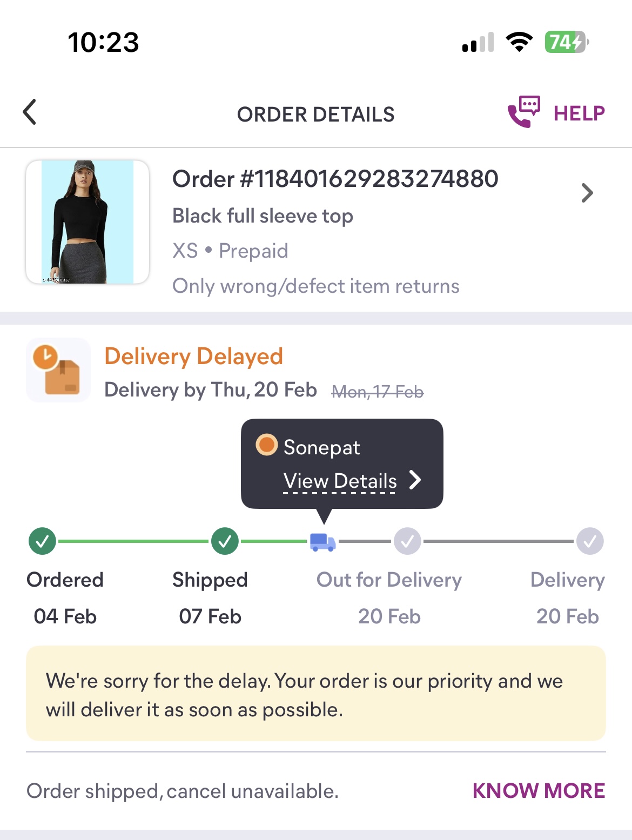The height and width of the screenshot is (840, 632).
Task: Tap the sorry for delay notice banner
Action: pyautogui.click(x=316, y=694)
